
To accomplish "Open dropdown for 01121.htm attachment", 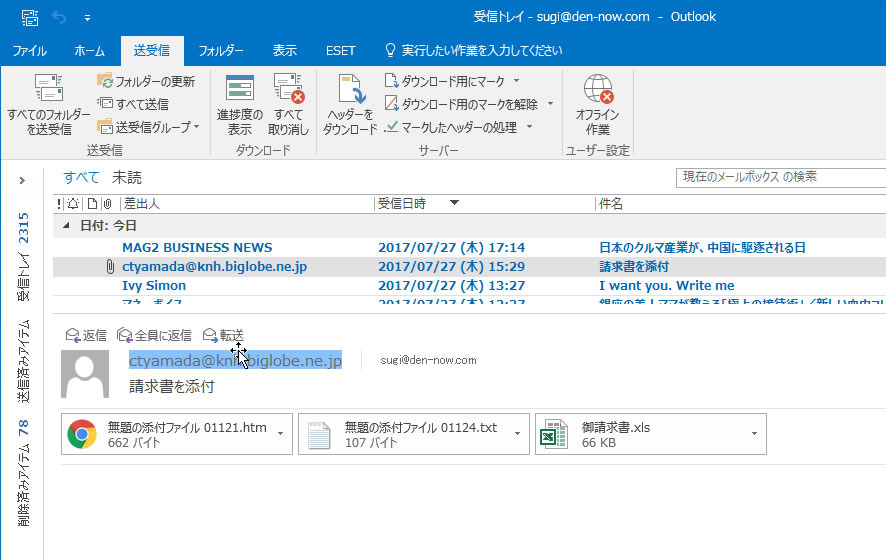I will coord(281,434).
